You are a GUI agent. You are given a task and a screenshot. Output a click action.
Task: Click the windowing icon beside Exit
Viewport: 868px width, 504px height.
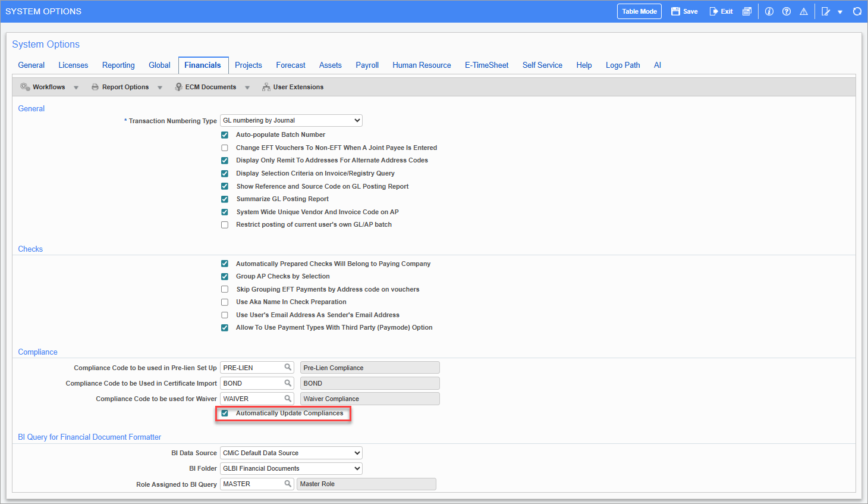click(x=747, y=11)
